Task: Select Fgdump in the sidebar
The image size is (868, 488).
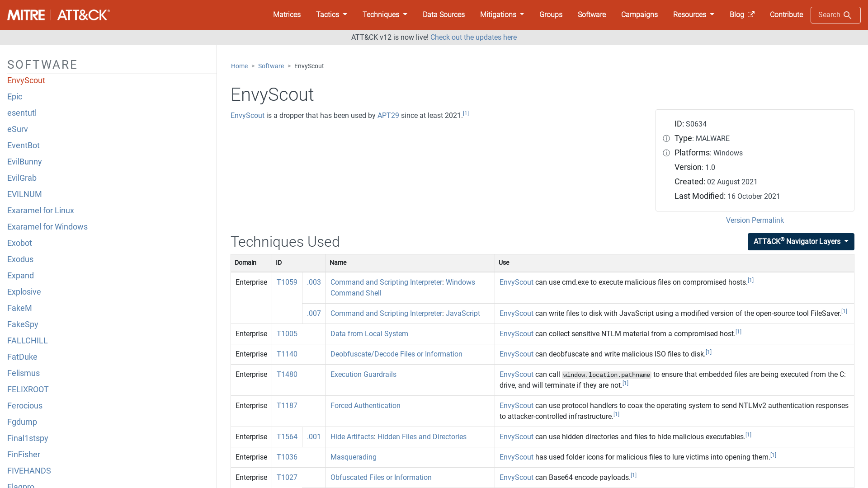Action: pyautogui.click(x=22, y=422)
